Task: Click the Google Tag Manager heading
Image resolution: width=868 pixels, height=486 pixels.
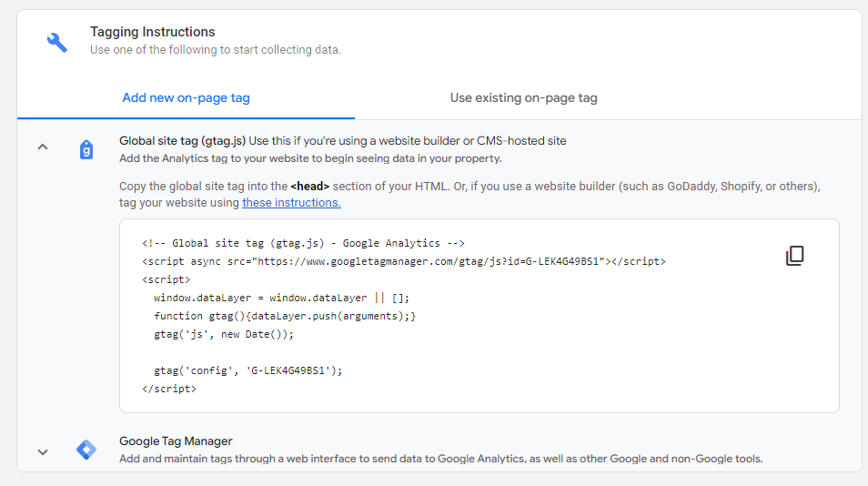Action: click(x=176, y=441)
